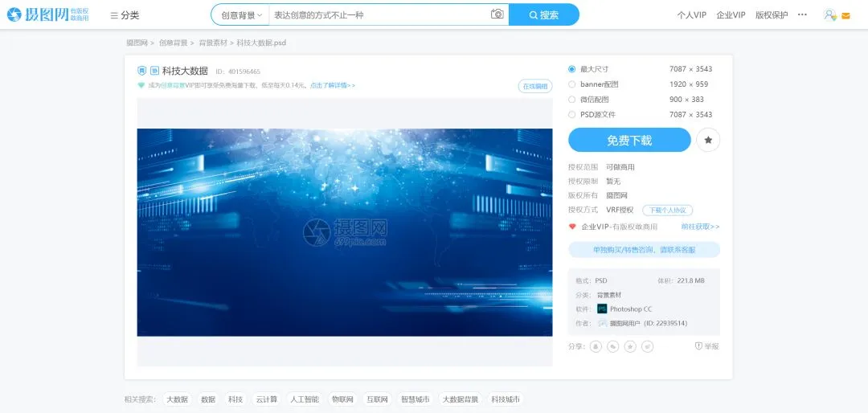Image resolution: width=868 pixels, height=413 pixels.
Task: Click the user avatar icon
Action: pos(829,15)
